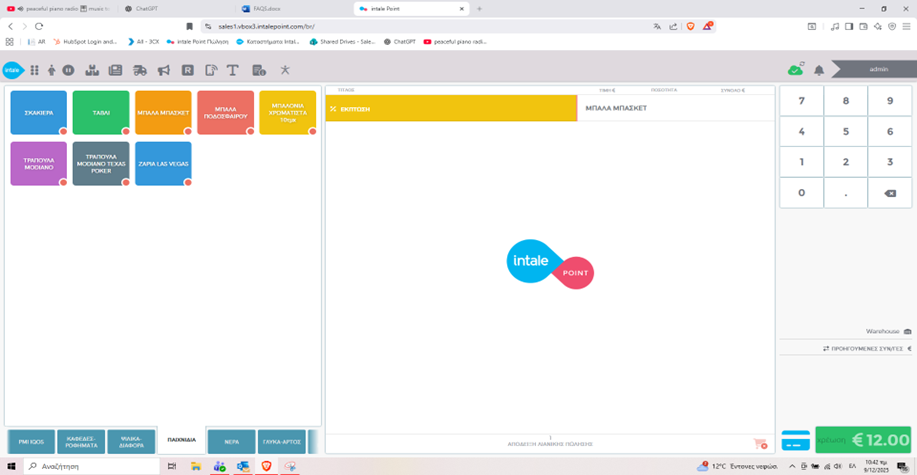The width and height of the screenshot is (917, 475).
Task: Open the PMI IQOS category tab
Action: point(31,441)
